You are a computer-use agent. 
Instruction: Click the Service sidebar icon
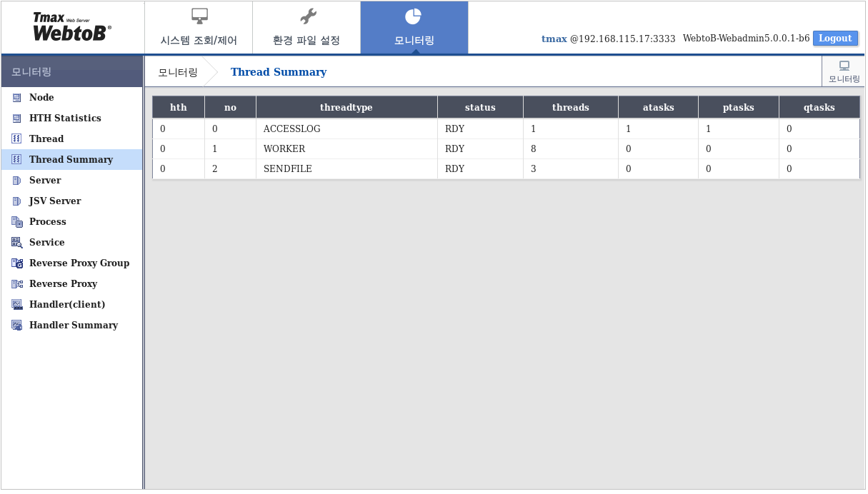point(17,243)
